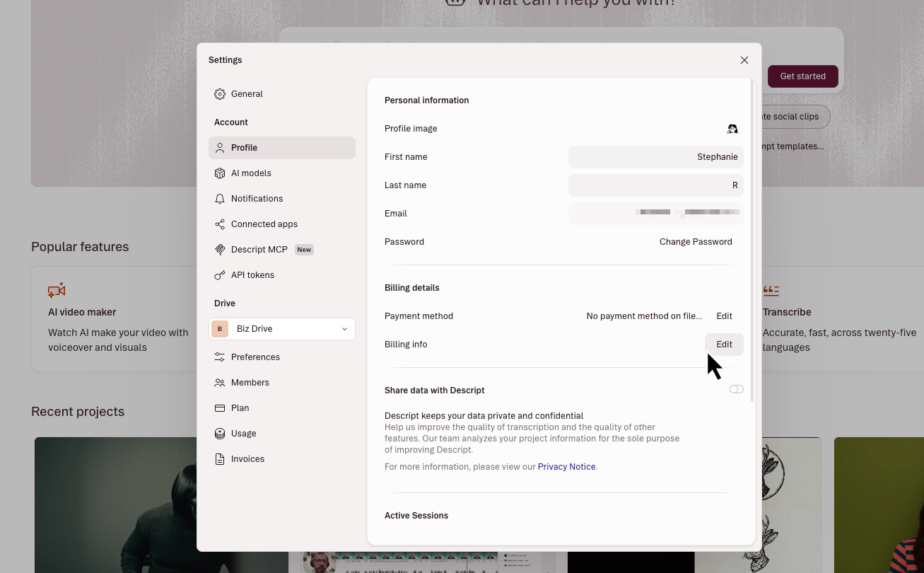Click the AI video maker icon
Screen dimensions: 924x573
(57, 290)
